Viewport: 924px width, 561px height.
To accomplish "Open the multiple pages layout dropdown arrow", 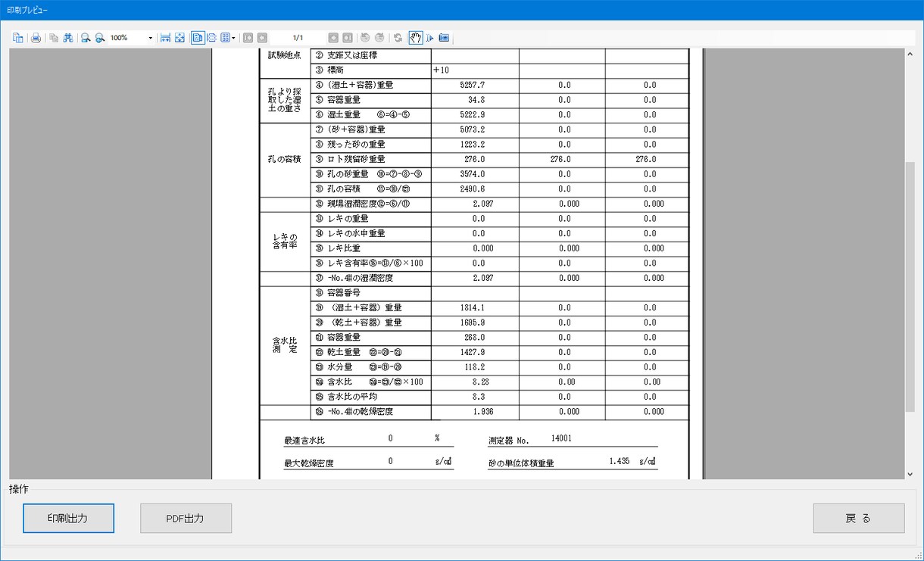I will [x=234, y=38].
